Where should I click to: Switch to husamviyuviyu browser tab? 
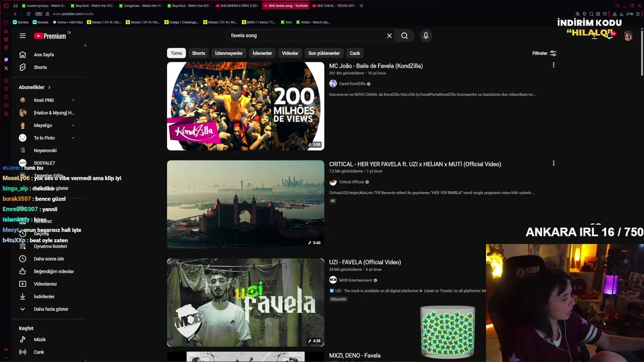pos(43,6)
